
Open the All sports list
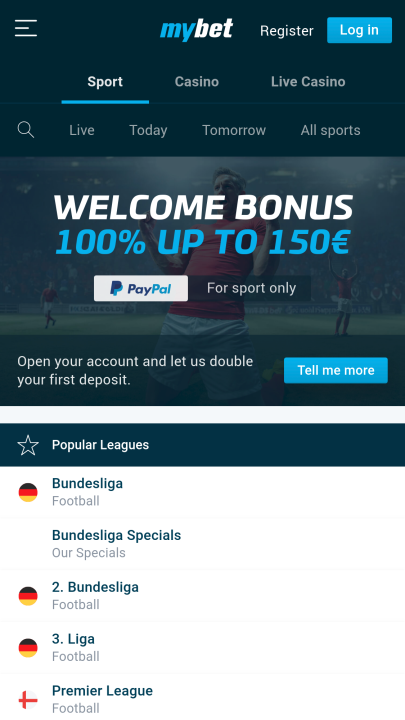click(x=331, y=130)
